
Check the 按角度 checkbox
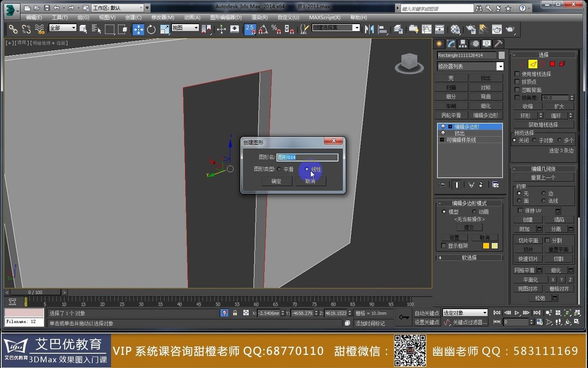point(517,97)
